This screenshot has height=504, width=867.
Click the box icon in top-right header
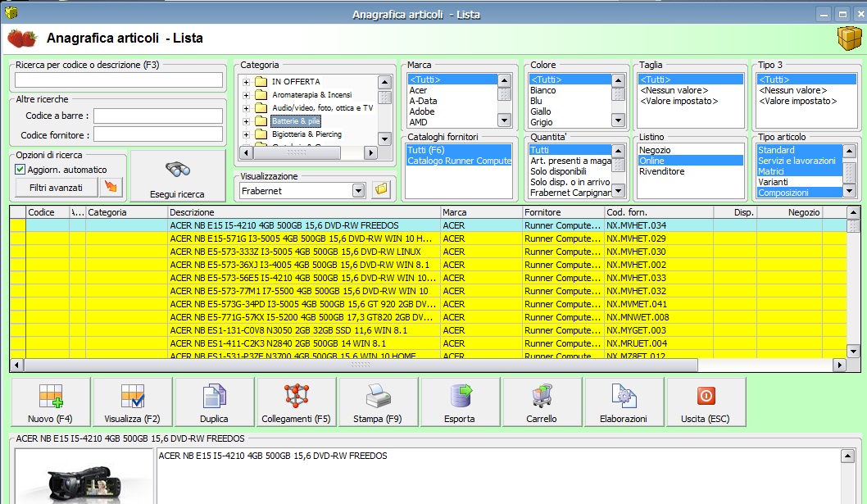click(x=849, y=38)
